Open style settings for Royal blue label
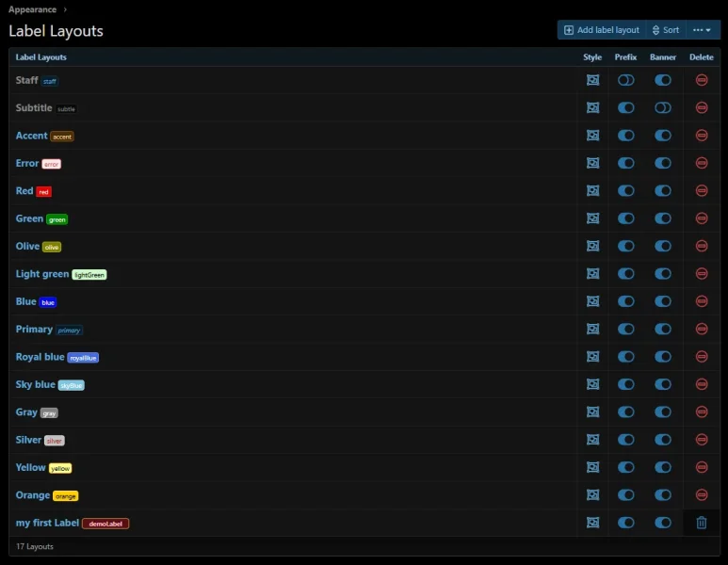Screen dimensions: 728x565 (592, 357)
